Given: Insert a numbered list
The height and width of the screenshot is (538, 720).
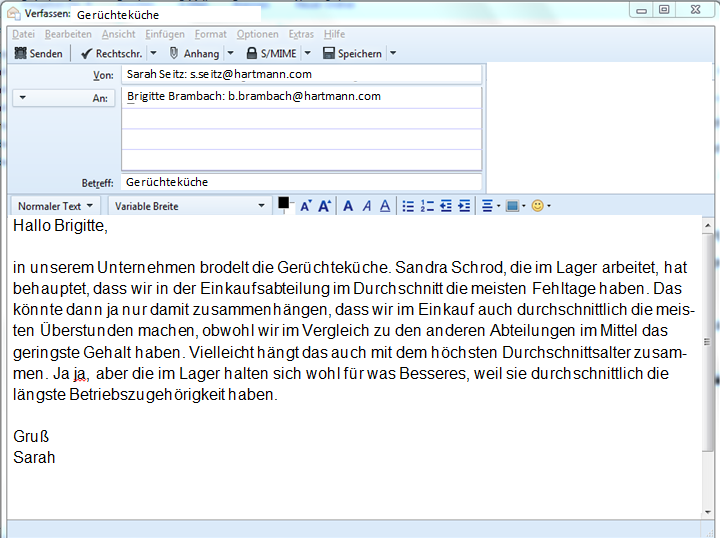Looking at the screenshot, I should (427, 206).
